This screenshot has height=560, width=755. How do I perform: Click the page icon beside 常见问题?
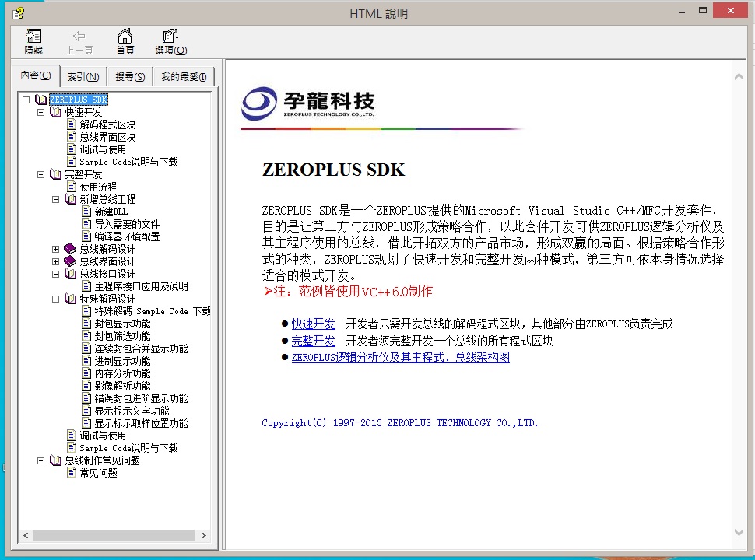[x=72, y=473]
